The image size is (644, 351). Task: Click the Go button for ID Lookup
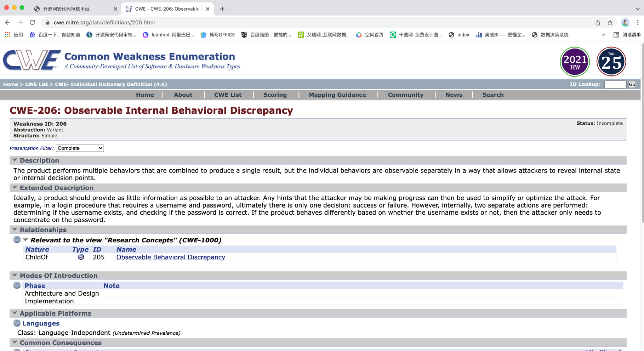[x=632, y=84]
